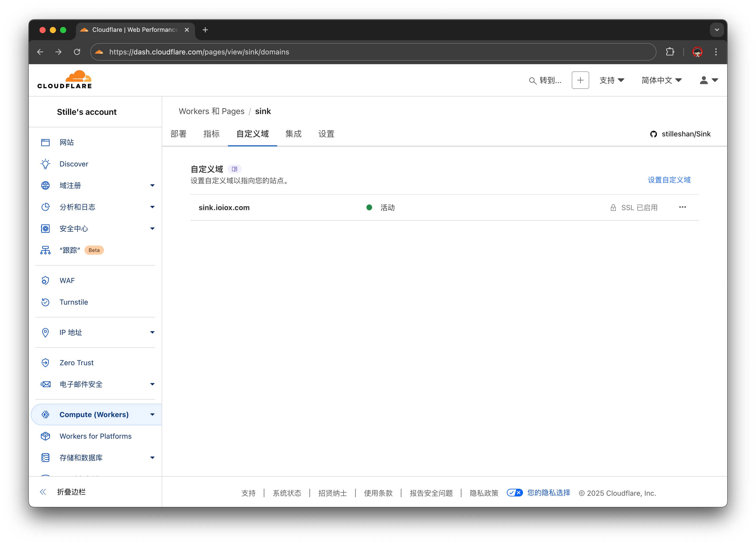Click the GitHub icon next to stilleshan/Sink
Viewport: 756px width, 545px height.
pos(653,134)
